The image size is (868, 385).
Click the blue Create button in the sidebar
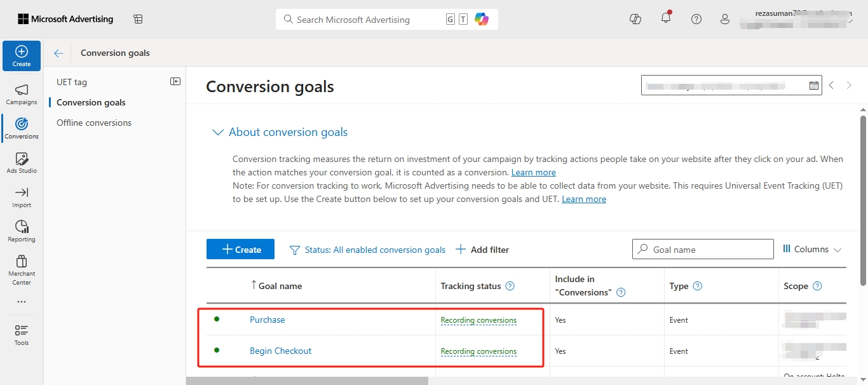pos(22,55)
